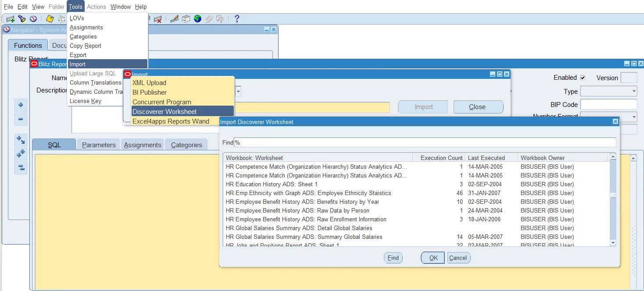The image size is (644, 291).
Task: Choose Copy Report menu item
Action: [108, 46]
